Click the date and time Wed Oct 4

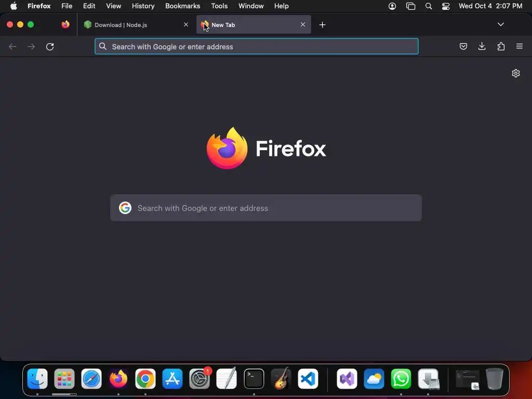click(x=490, y=6)
